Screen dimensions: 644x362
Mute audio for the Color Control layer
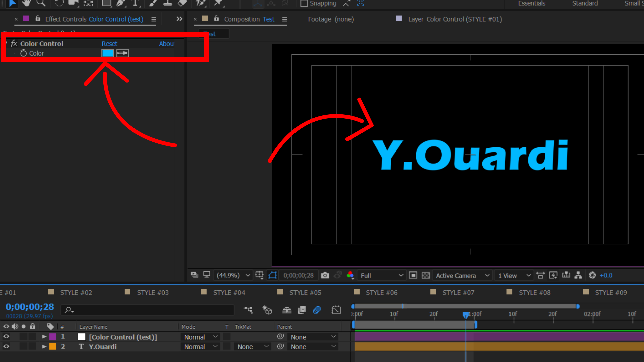tap(15, 337)
